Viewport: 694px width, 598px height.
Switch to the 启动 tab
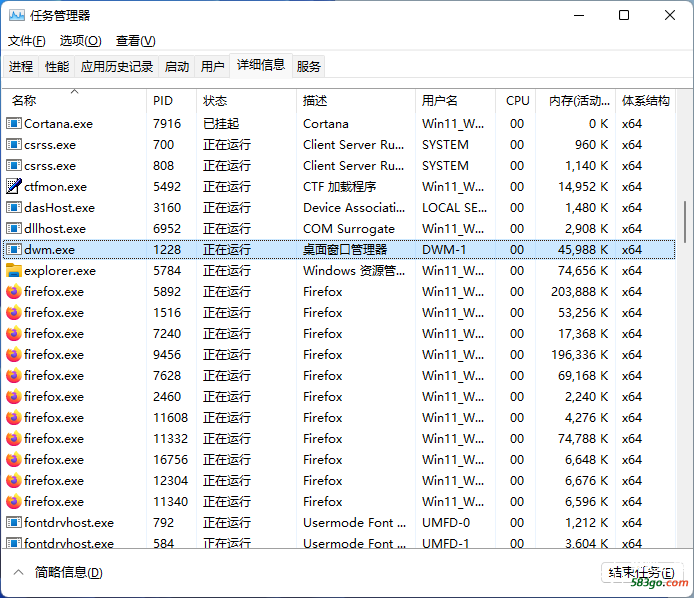(177, 66)
